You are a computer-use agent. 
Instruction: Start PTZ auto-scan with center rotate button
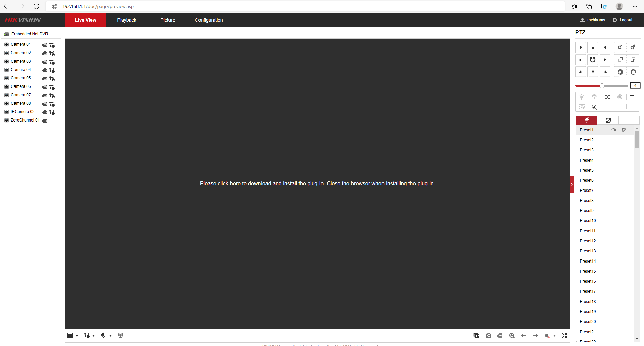593,60
